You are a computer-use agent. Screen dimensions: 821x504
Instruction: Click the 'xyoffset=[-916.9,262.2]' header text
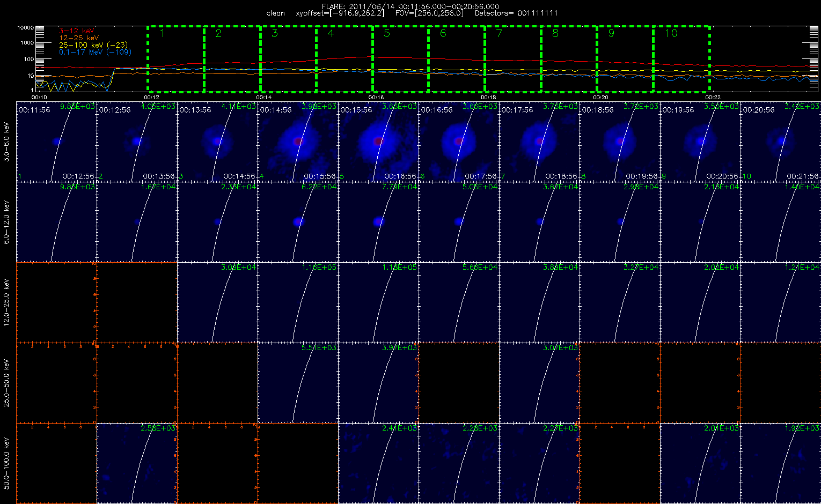[x=340, y=13]
